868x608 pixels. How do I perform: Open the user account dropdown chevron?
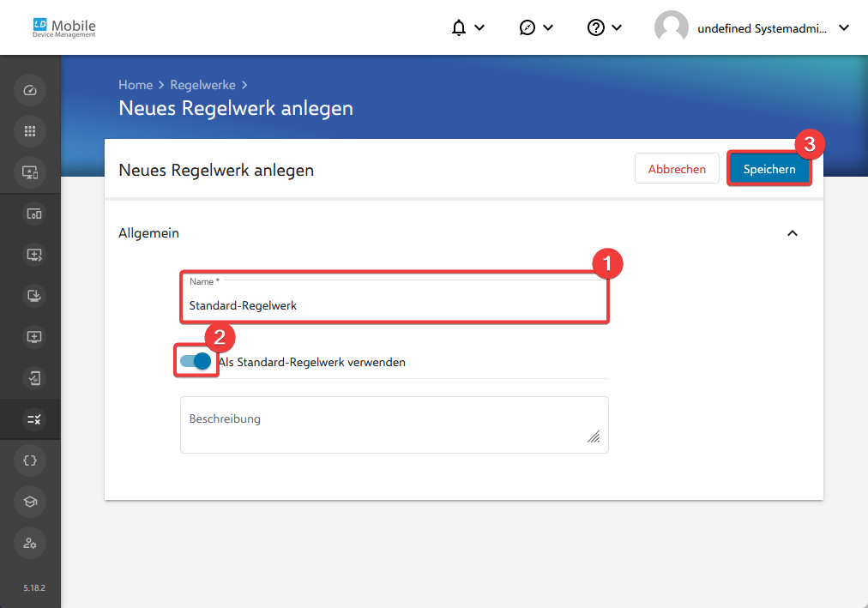[844, 27]
